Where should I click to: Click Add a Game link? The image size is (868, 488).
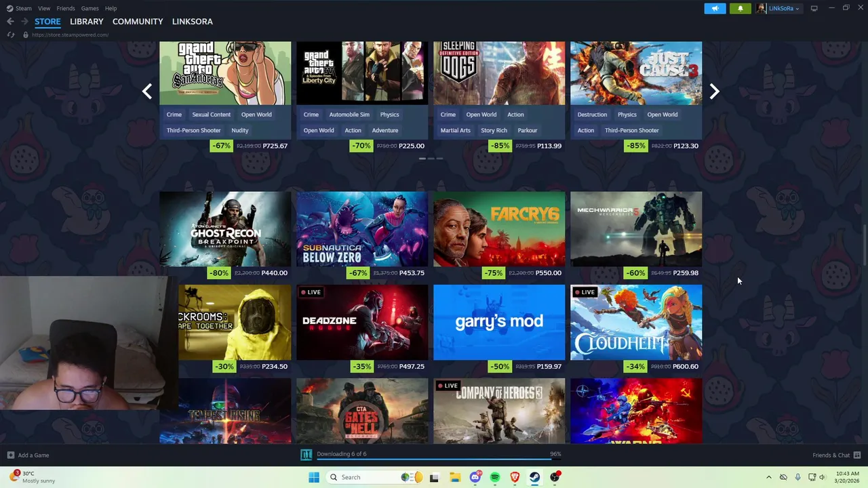click(x=33, y=455)
